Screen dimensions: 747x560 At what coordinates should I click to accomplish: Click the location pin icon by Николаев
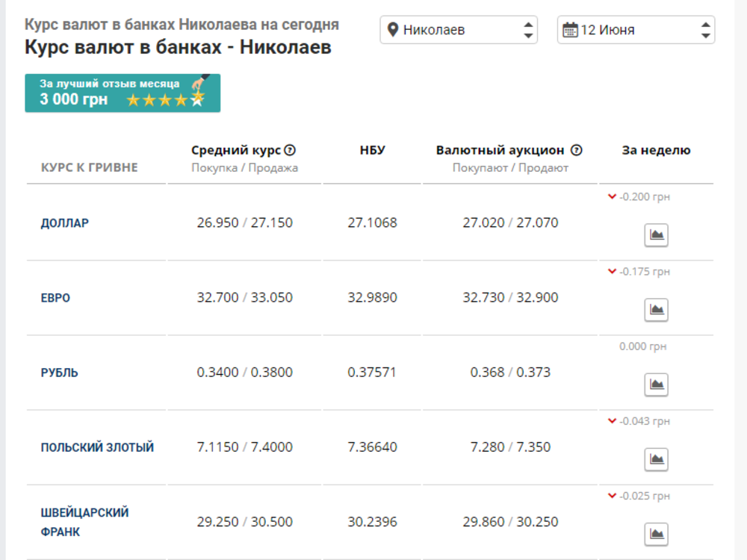[x=393, y=30]
